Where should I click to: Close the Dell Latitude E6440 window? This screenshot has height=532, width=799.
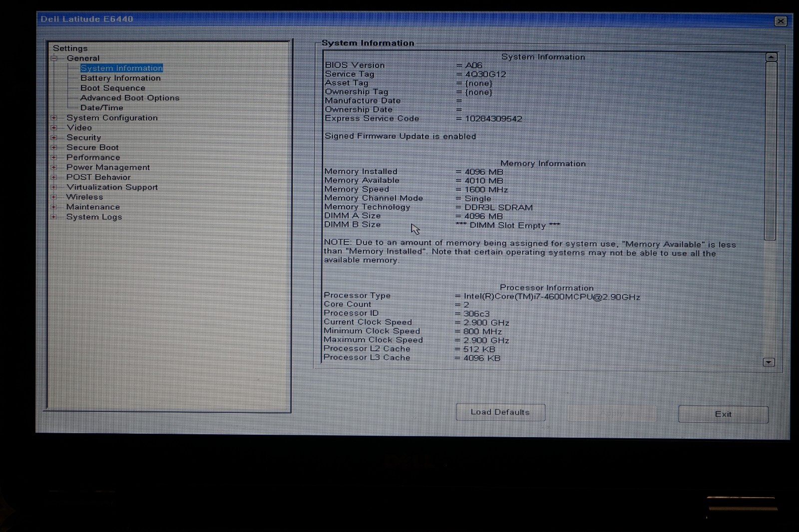pos(781,21)
